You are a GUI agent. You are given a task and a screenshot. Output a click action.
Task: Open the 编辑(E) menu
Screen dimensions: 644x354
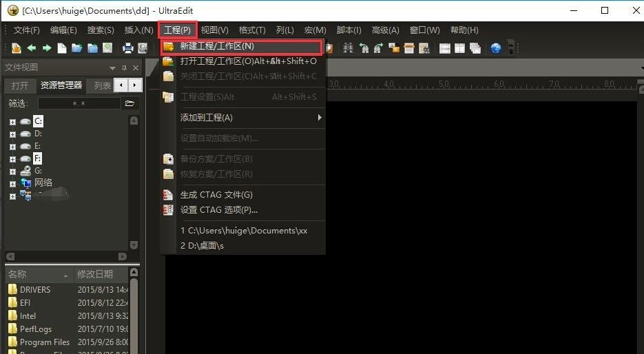tap(63, 30)
